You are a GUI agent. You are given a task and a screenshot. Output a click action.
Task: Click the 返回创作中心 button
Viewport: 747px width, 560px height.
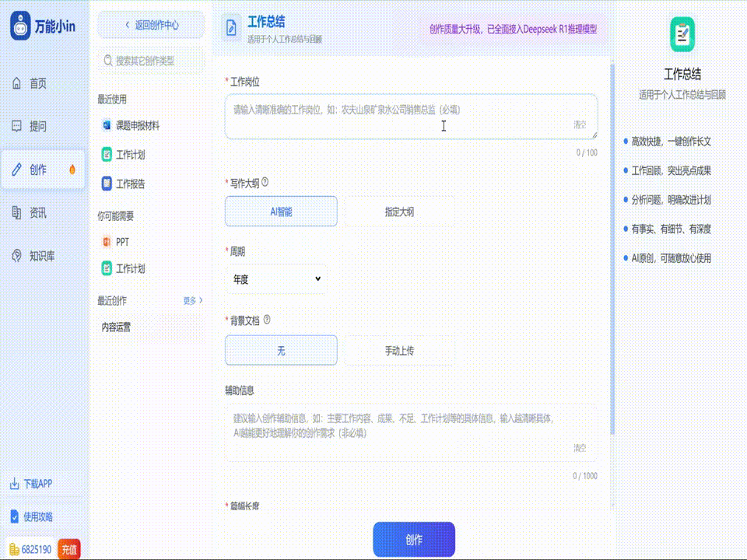151,25
